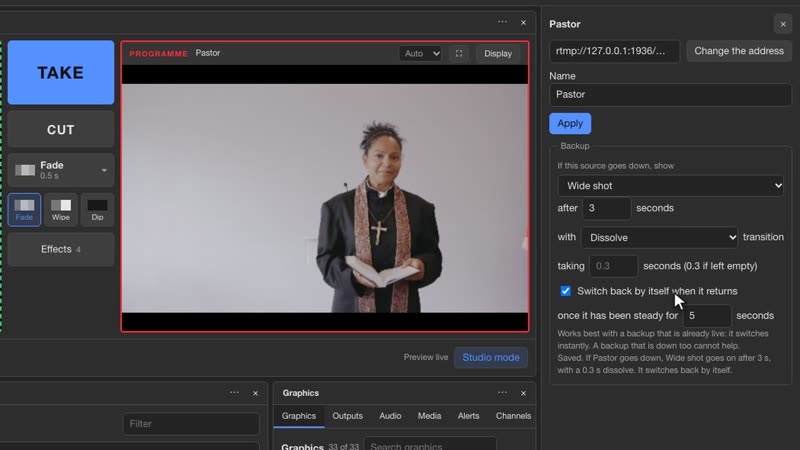Open the Wide shot backup source dropdown
Viewport: 800px width, 450px height.
click(x=670, y=186)
